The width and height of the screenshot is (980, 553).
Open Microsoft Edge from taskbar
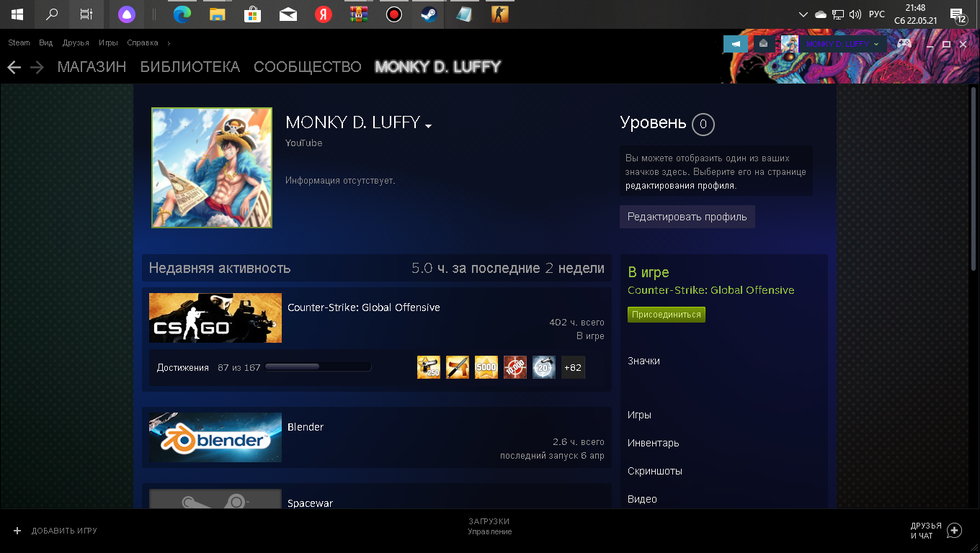tap(182, 14)
